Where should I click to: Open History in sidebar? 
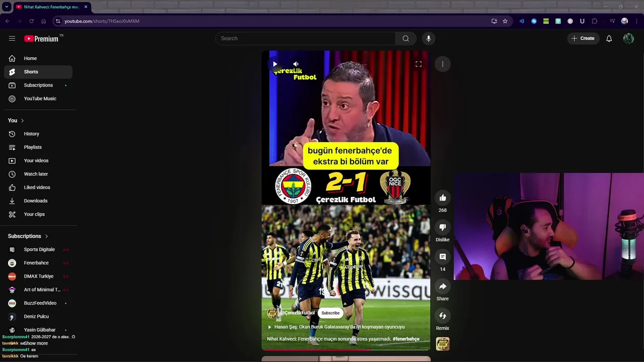(38, 134)
